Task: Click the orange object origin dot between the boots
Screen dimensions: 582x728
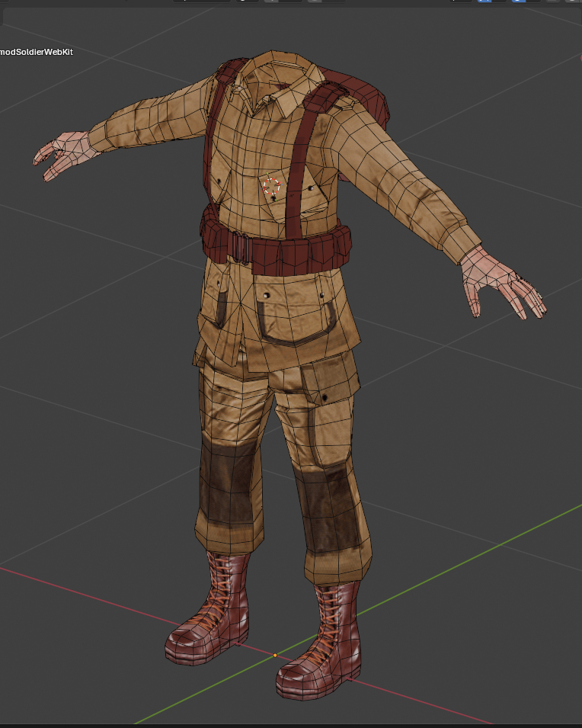Action: (x=275, y=655)
